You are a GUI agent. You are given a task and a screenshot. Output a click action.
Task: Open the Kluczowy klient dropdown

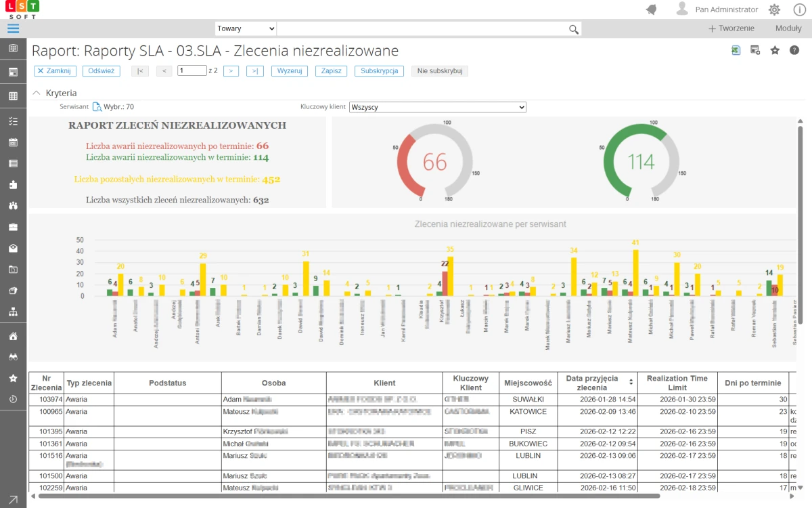[x=437, y=107]
